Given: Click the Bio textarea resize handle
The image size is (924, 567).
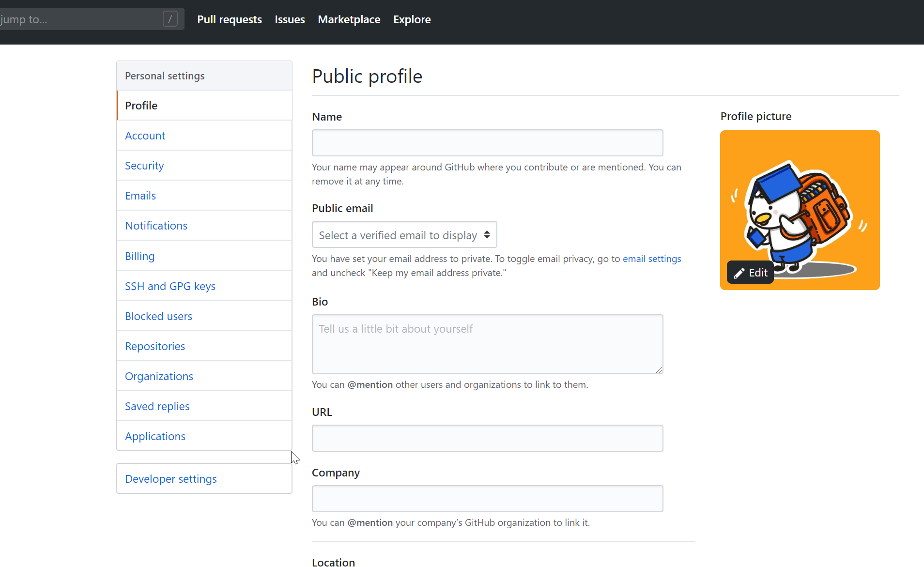Looking at the screenshot, I should [659, 370].
